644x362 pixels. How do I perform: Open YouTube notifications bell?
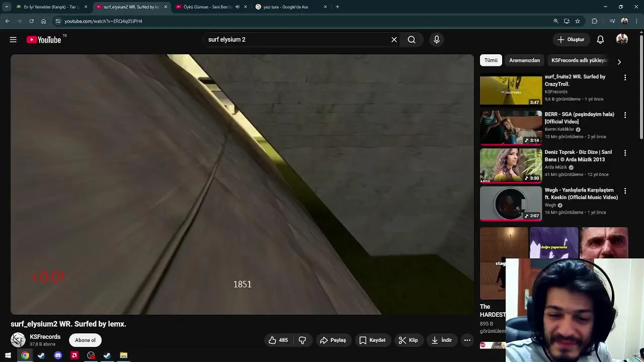600,40
